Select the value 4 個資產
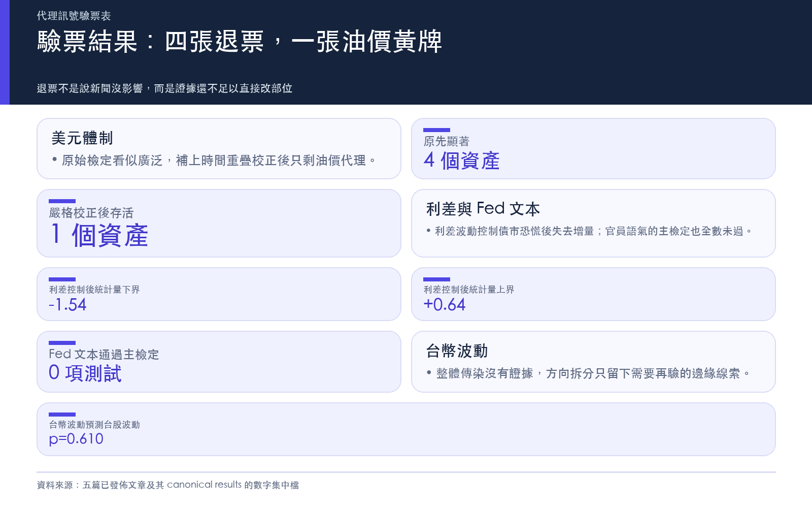This screenshot has height=508, width=812. [461, 161]
